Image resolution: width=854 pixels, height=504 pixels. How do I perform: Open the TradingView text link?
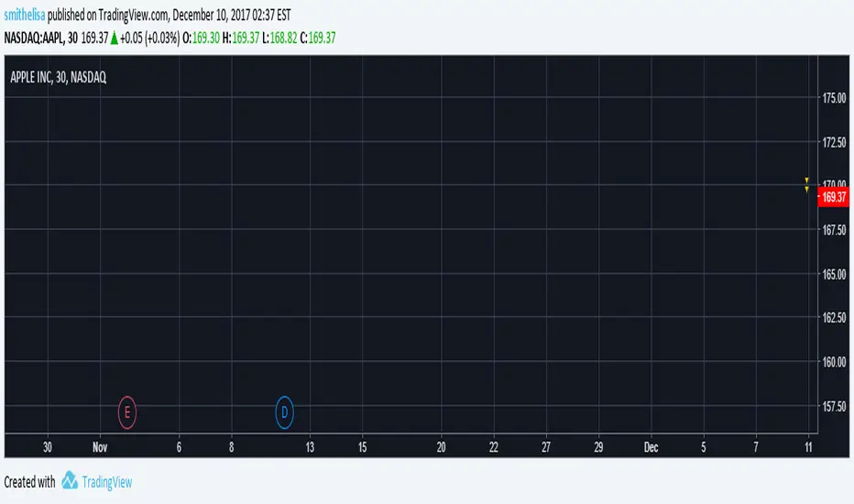[106, 482]
